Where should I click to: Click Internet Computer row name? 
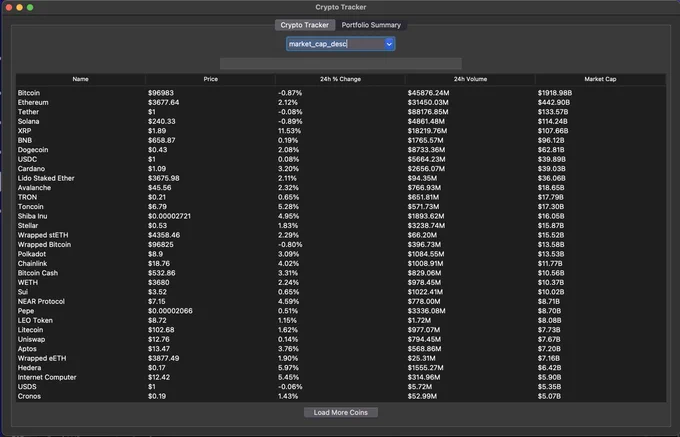pos(47,377)
